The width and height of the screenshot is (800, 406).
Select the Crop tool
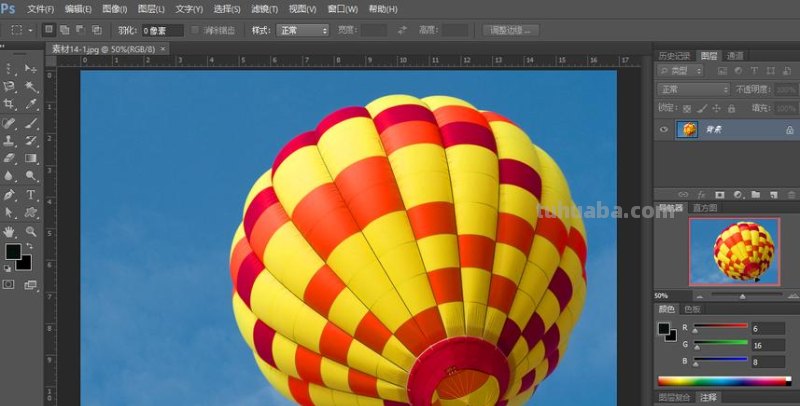click(x=10, y=104)
